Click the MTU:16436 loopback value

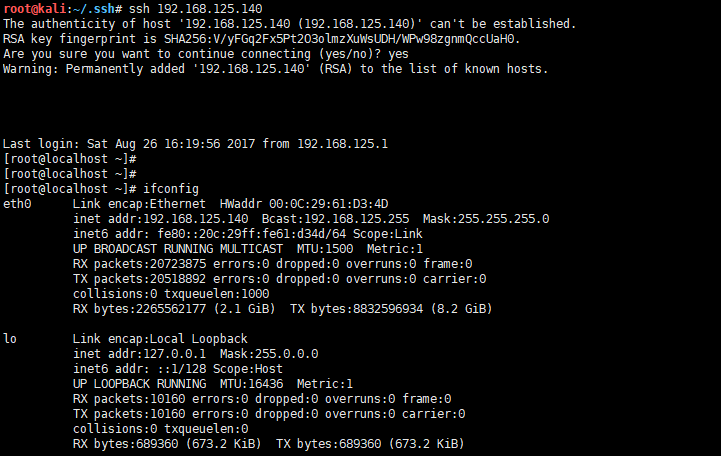click(x=251, y=384)
